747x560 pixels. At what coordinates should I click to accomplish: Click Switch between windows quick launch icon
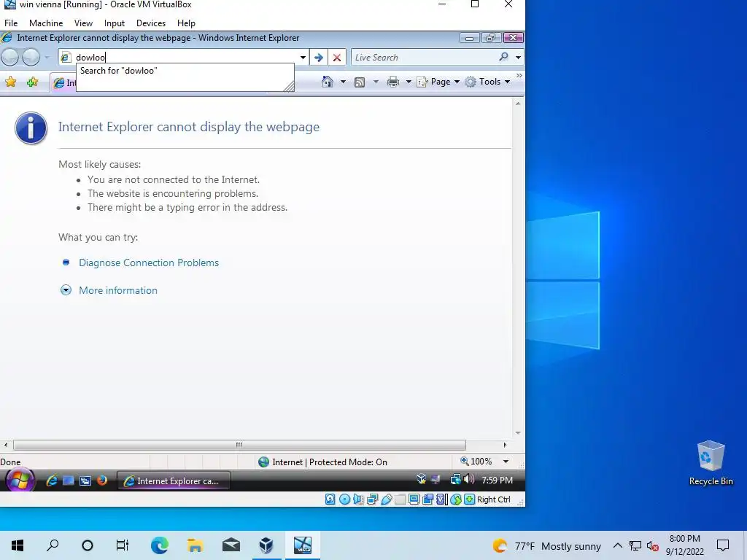coord(85,481)
